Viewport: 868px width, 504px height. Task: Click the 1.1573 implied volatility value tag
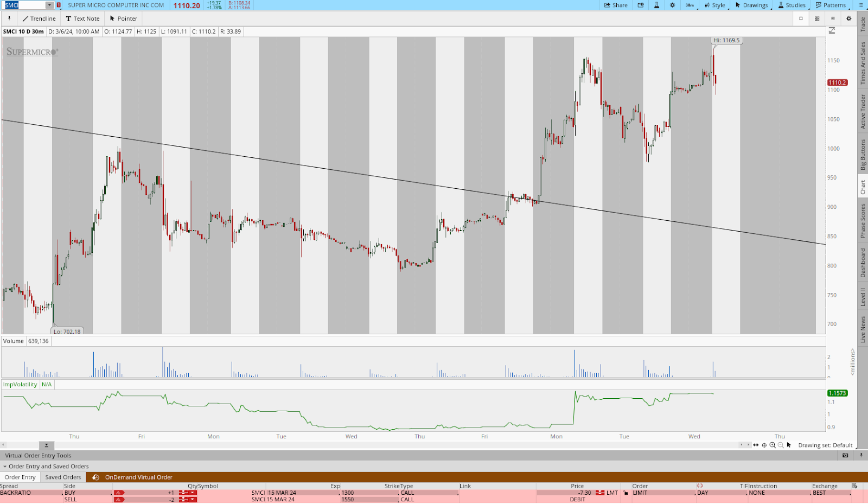point(837,393)
